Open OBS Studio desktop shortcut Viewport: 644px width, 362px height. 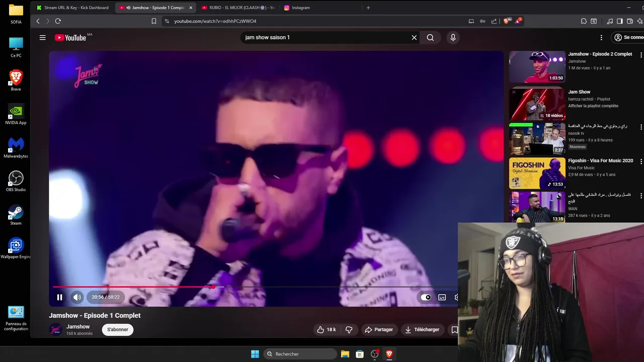(x=16, y=182)
